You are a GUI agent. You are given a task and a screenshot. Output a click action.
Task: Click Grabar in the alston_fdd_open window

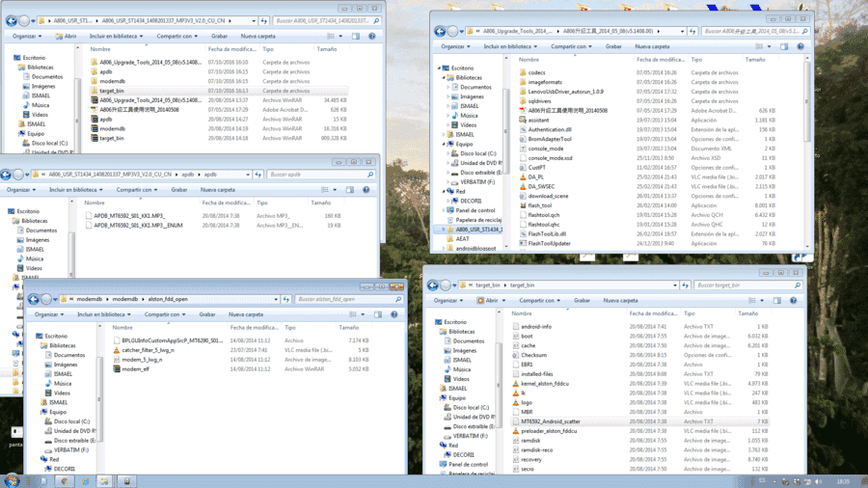point(207,314)
